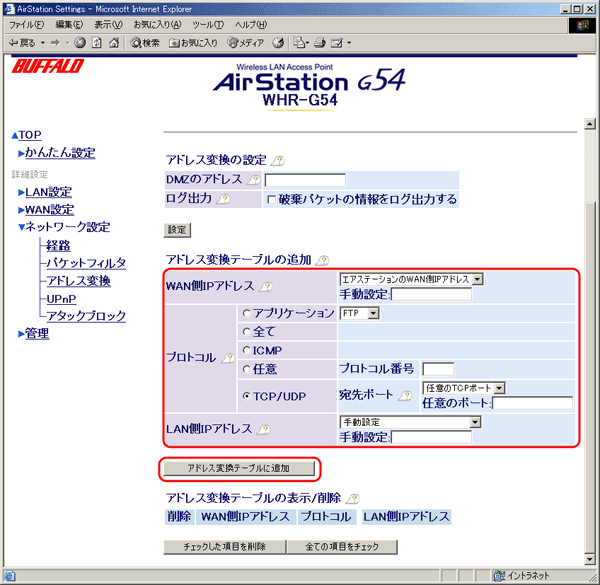Click the History toolbar icon
The height and width of the screenshot is (585, 600).
click(278, 43)
